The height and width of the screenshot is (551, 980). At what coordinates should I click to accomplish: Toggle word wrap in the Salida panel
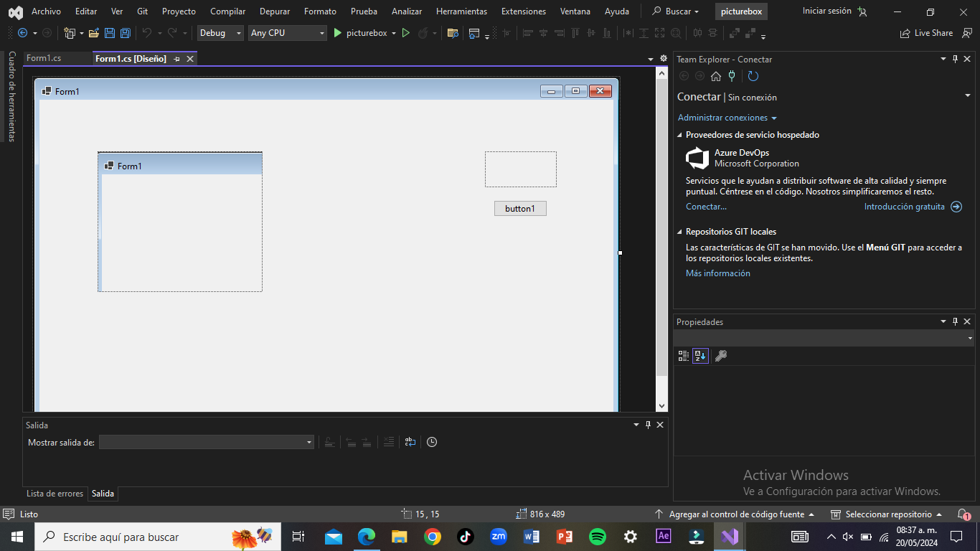[410, 442]
